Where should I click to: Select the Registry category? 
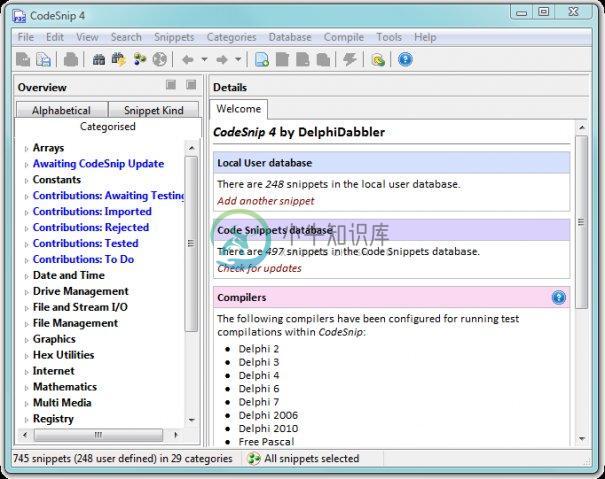point(53,419)
